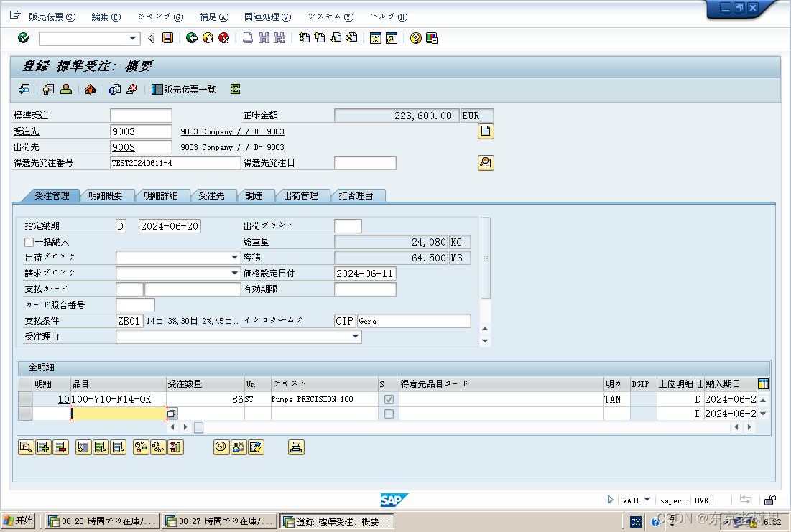
Task: Click the Sum (Σ) icon
Action: click(235, 89)
